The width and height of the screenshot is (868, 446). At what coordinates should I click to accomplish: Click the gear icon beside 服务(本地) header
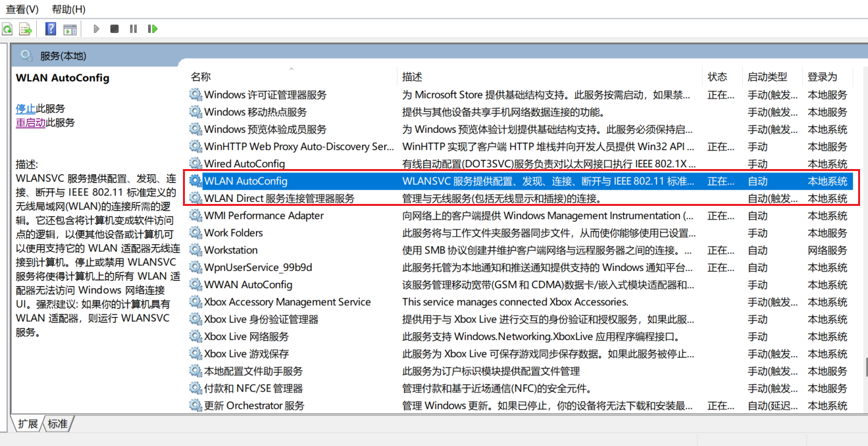[x=27, y=55]
